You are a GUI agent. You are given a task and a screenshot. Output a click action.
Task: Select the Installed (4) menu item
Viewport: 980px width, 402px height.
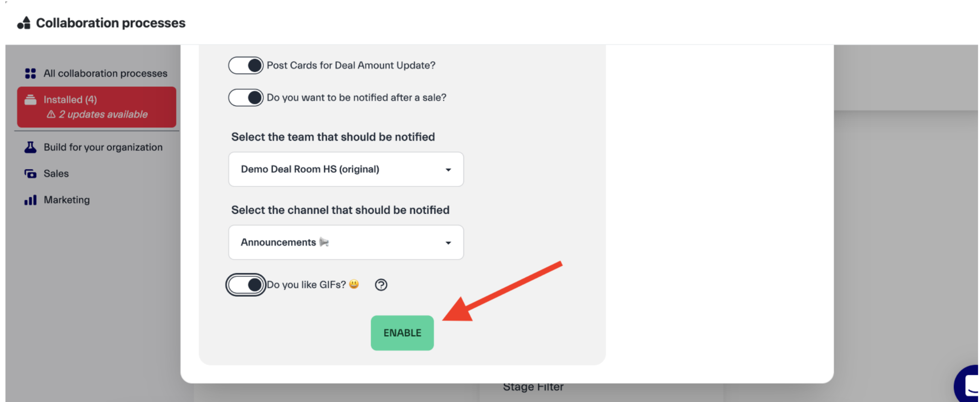(x=70, y=100)
